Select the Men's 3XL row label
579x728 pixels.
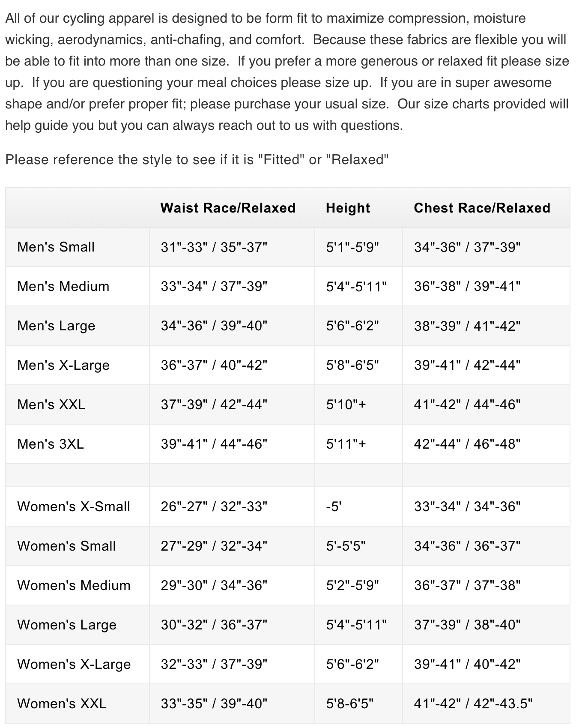click(51, 444)
